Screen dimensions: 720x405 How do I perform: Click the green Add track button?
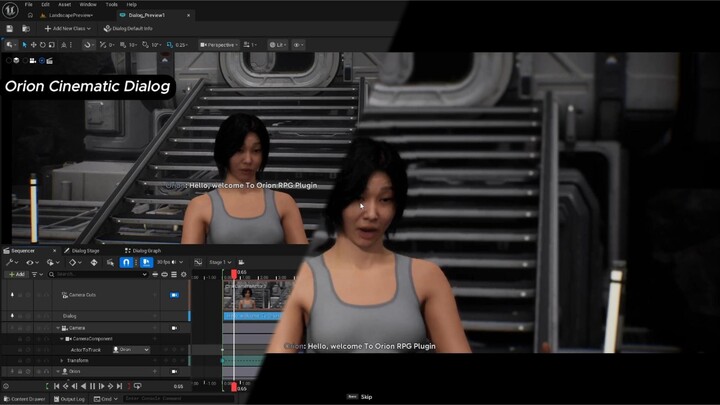coord(17,274)
